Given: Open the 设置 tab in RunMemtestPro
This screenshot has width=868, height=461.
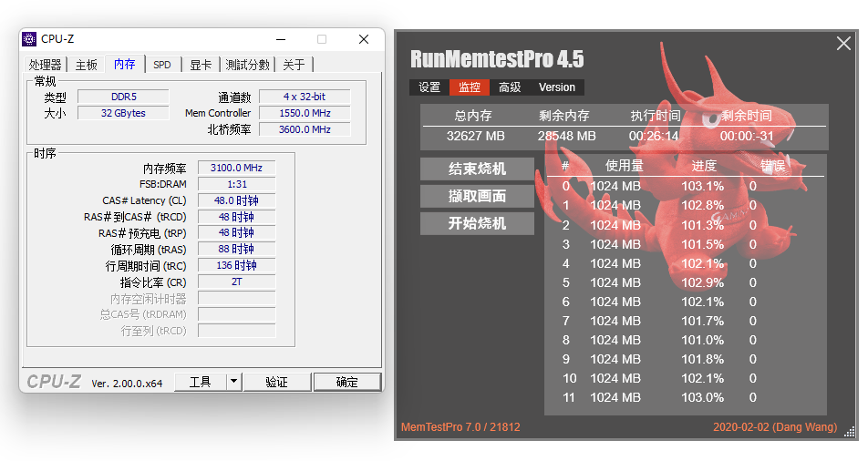Looking at the screenshot, I should [x=429, y=87].
